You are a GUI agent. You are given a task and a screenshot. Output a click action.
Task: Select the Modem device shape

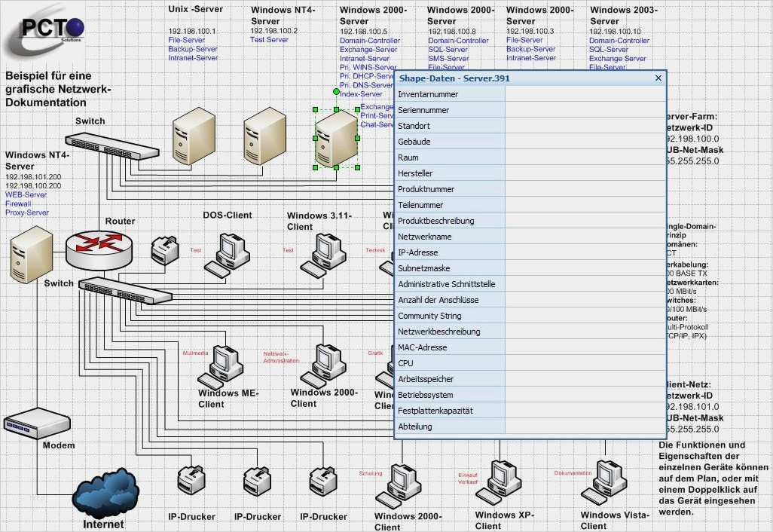coord(37,423)
